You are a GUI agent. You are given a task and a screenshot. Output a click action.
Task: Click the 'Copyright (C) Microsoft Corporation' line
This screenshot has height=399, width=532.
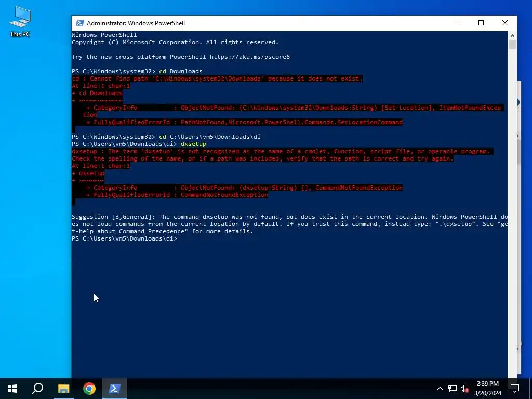coord(175,42)
